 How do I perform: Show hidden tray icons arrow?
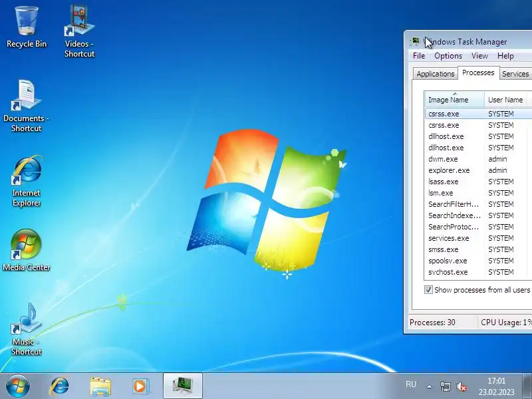click(x=429, y=386)
